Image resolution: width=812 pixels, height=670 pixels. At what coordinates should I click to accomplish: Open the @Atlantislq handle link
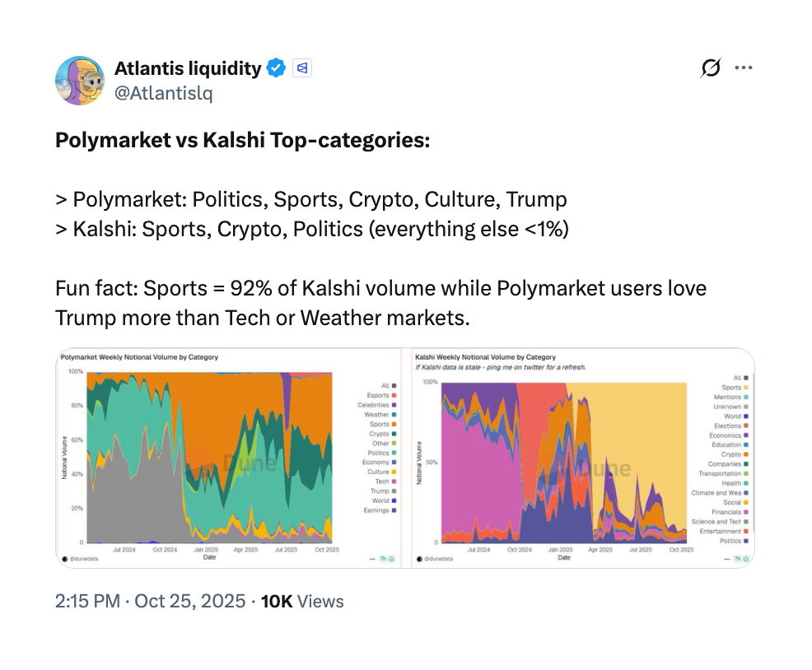coord(163,93)
